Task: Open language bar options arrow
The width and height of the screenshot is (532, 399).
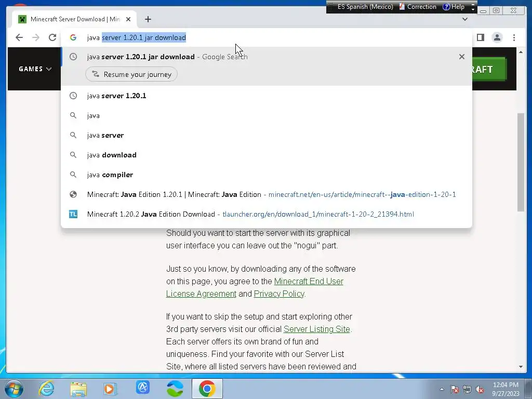Action: click(473, 9)
